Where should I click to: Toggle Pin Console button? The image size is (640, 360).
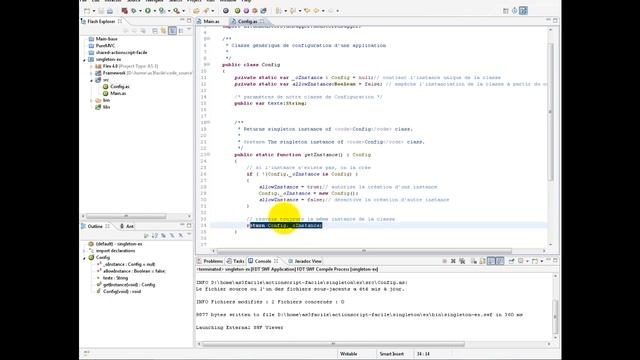coord(511,261)
